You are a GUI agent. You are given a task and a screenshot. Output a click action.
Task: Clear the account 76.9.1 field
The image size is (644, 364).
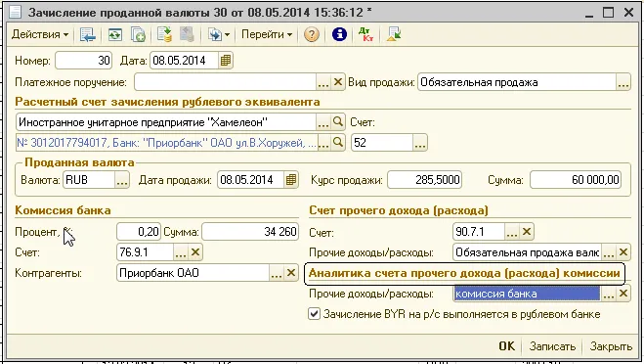coord(195,252)
